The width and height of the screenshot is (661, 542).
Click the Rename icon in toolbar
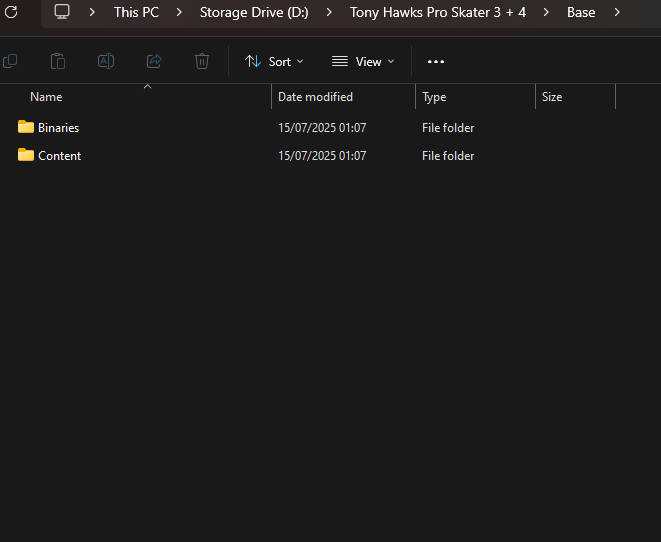pos(106,61)
